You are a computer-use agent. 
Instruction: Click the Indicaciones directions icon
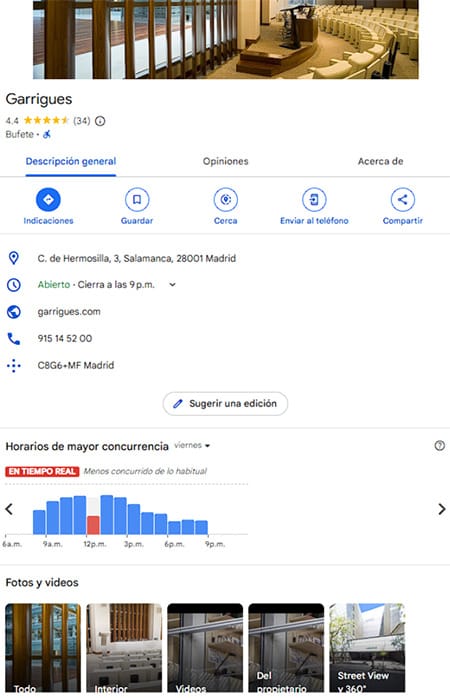(x=48, y=199)
